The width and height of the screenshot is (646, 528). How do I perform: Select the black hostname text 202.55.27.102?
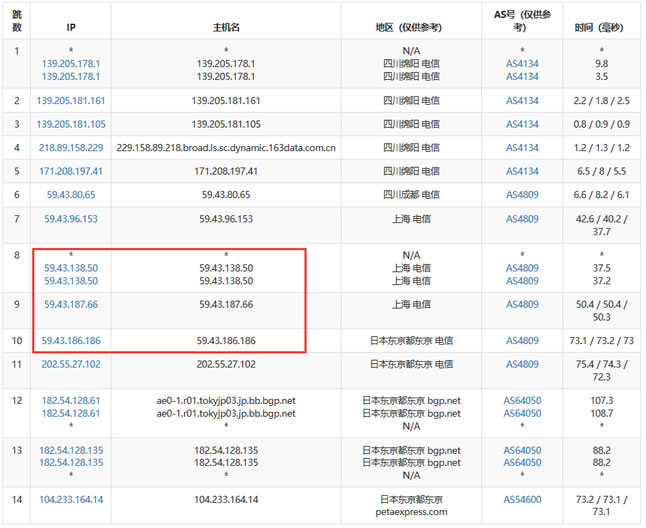coord(226,364)
